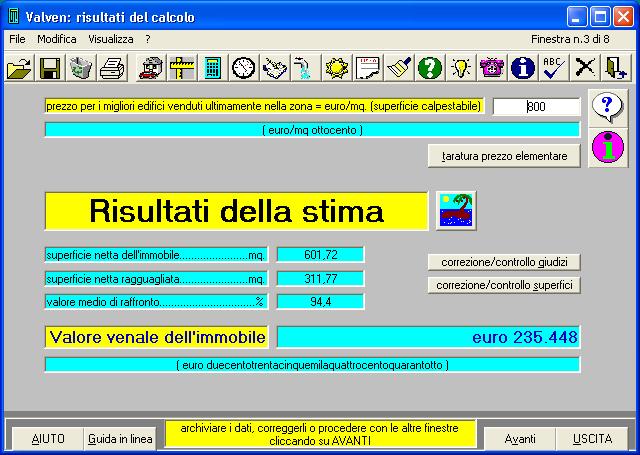Click the open folder icon in toolbar
Viewport: 640px width, 455px height.
point(19,68)
